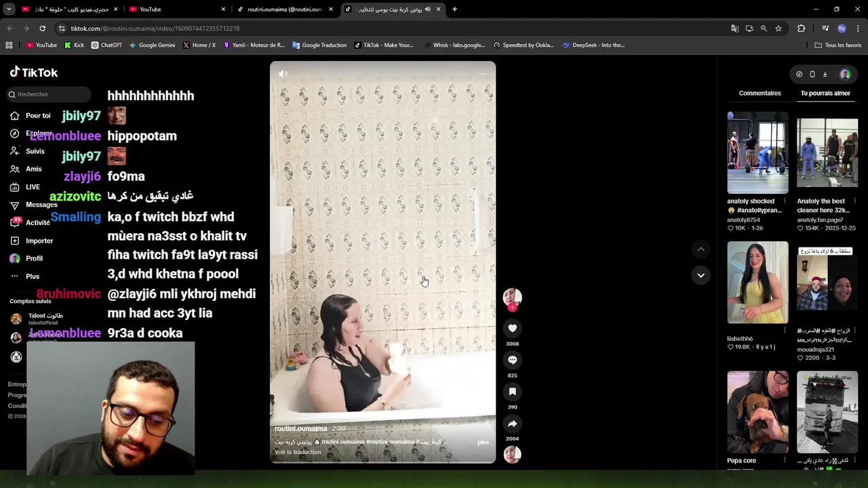Open the Kick bookmark
Image resolution: width=868 pixels, height=488 pixels.
pos(75,45)
